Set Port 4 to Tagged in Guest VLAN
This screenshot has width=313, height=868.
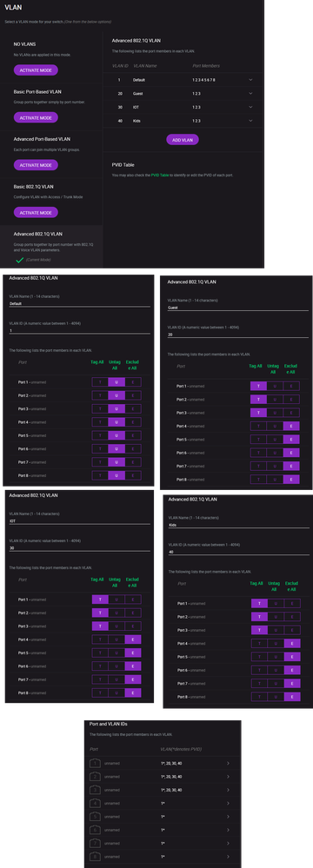click(x=259, y=427)
